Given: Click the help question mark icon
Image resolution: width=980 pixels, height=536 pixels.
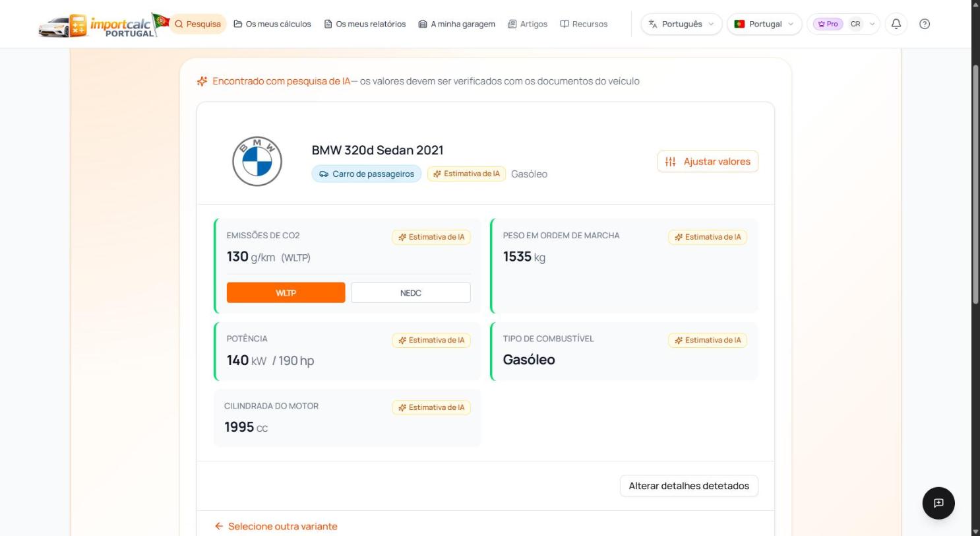Looking at the screenshot, I should click(x=925, y=24).
